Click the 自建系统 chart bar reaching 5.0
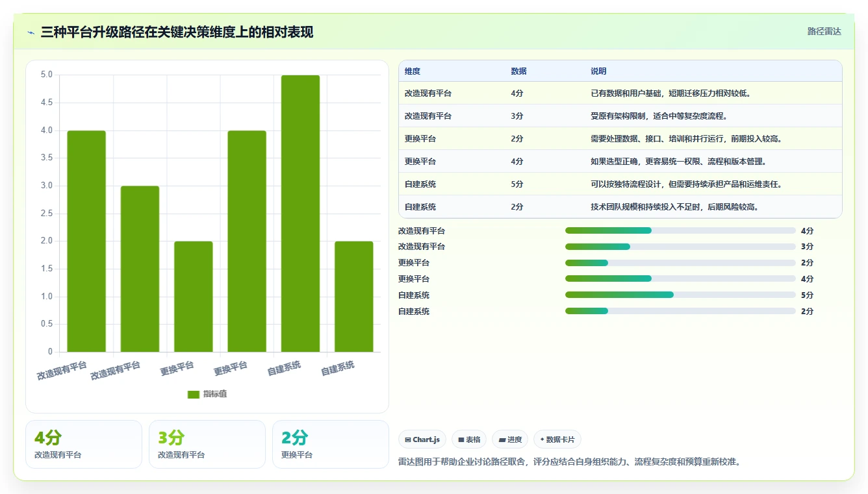The width and height of the screenshot is (868, 494). (x=300, y=214)
